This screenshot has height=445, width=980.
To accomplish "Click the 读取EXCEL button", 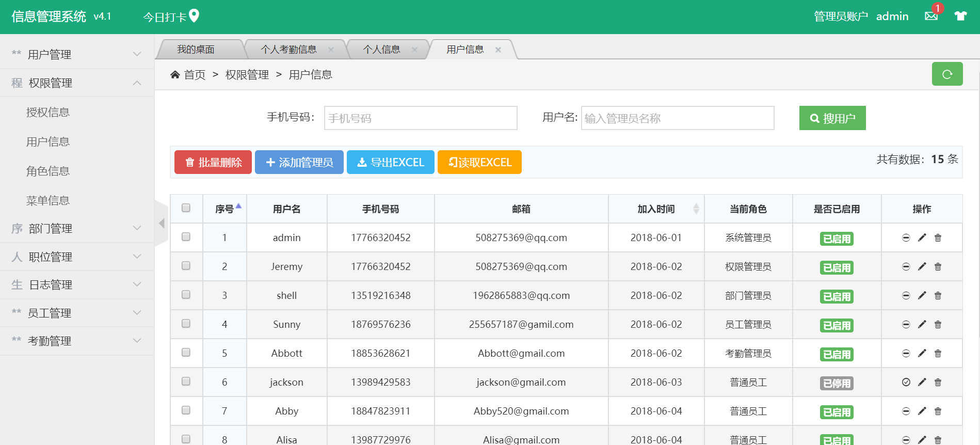I will (x=479, y=162).
